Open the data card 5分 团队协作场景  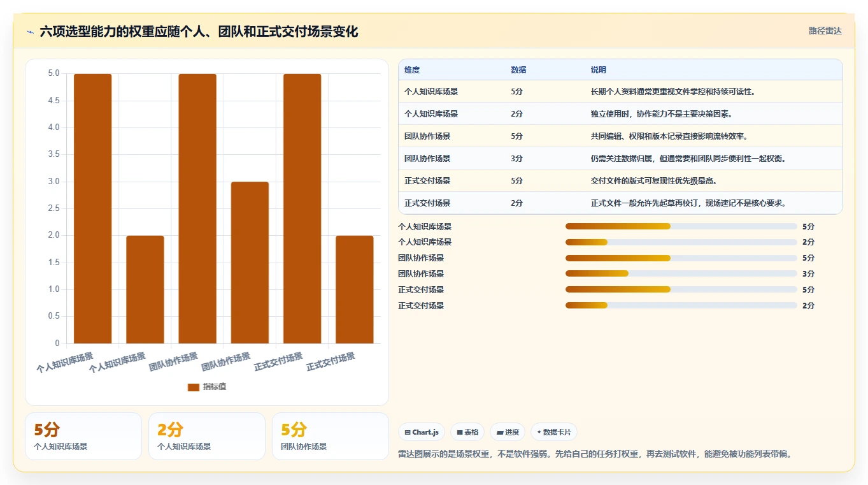tap(331, 436)
